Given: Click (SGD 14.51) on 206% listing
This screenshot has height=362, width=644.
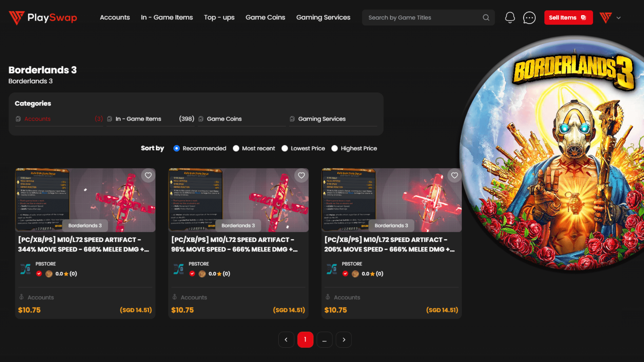Looking at the screenshot, I should coord(442,310).
